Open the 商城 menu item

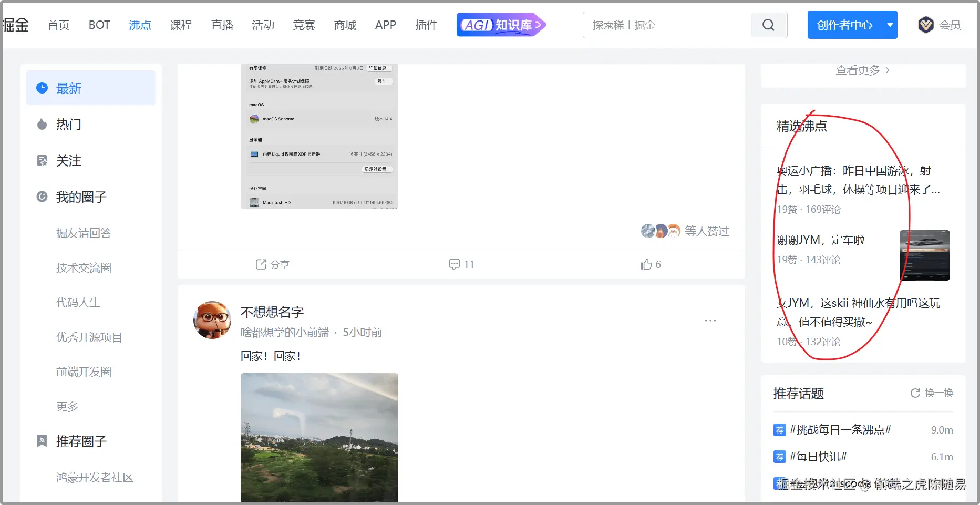pos(345,25)
